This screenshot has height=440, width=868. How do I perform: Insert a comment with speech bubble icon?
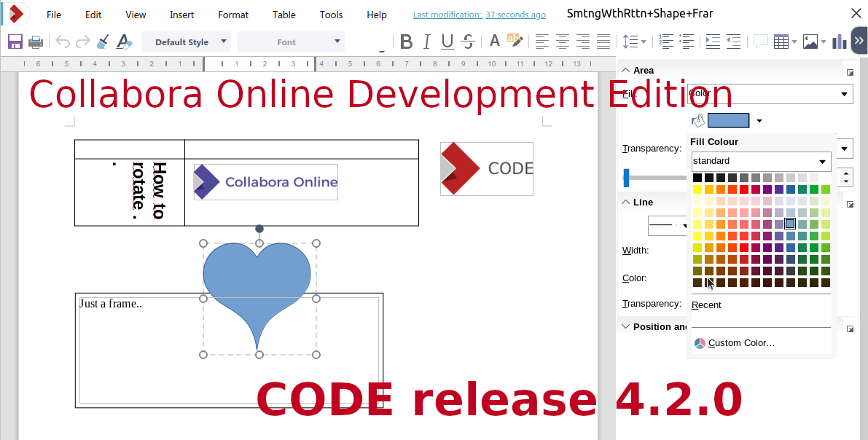point(761,42)
